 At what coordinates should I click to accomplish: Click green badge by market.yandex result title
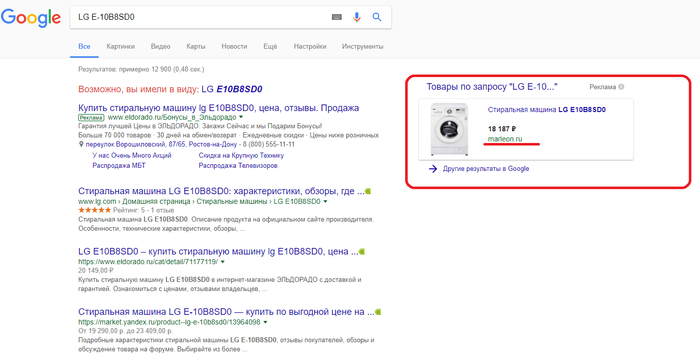point(378,312)
